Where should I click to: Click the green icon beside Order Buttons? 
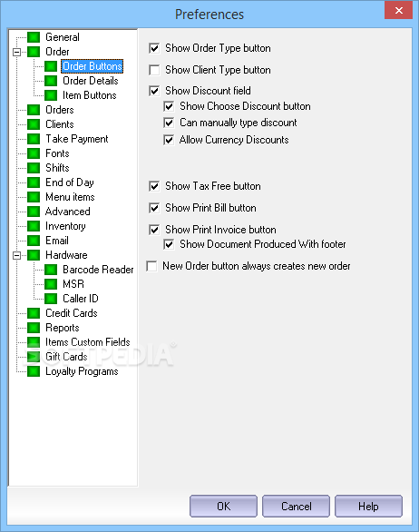pos(51,66)
